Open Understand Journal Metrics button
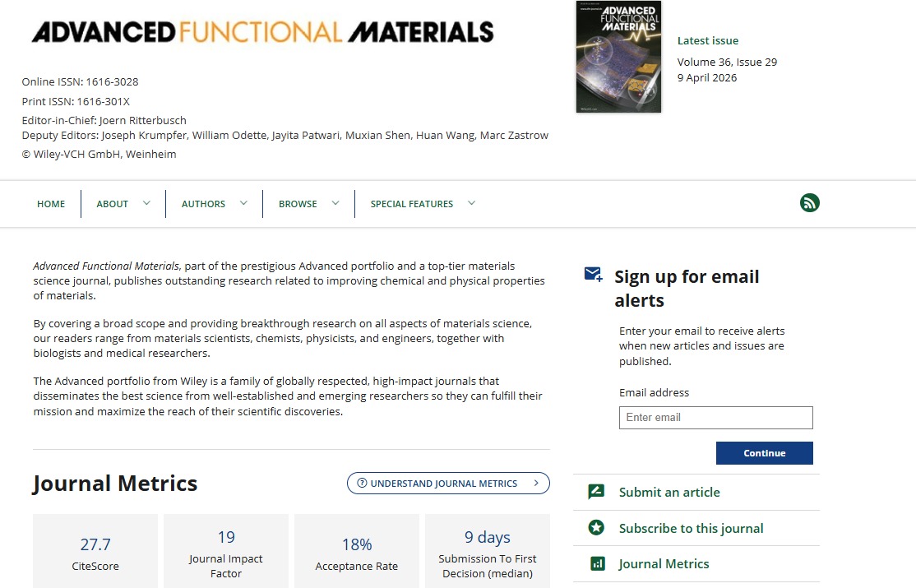 [x=448, y=484]
